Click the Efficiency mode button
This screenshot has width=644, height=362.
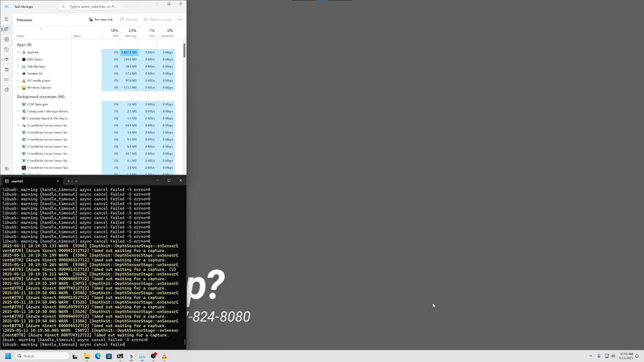[x=157, y=19]
